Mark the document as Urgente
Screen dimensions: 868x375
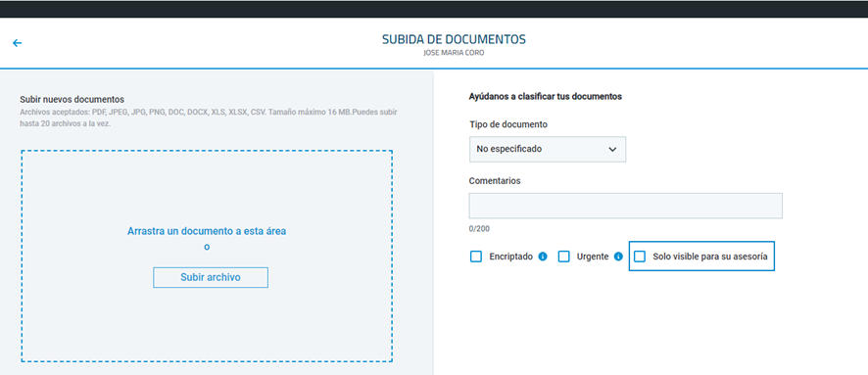(x=563, y=257)
